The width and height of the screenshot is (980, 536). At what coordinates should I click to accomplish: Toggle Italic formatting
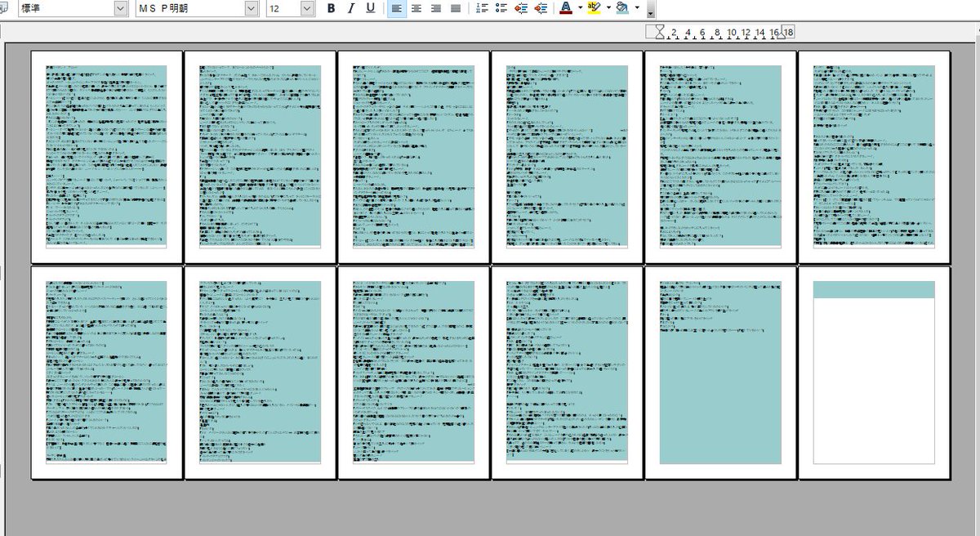point(351,8)
